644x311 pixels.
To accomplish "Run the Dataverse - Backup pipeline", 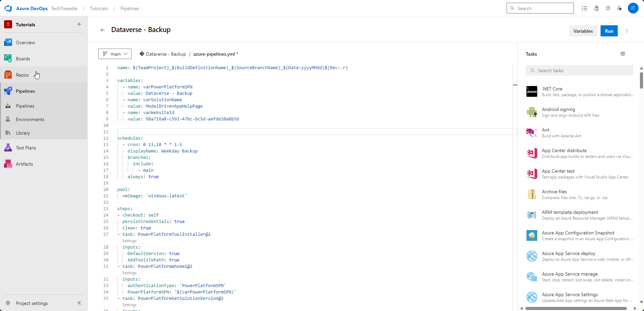I will (x=609, y=31).
